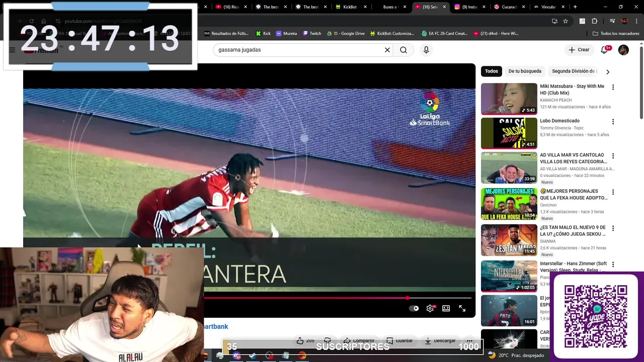644x362 pixels.
Task: Open options for AD Villa Mar vs Cantolao video
Action: (x=613, y=156)
